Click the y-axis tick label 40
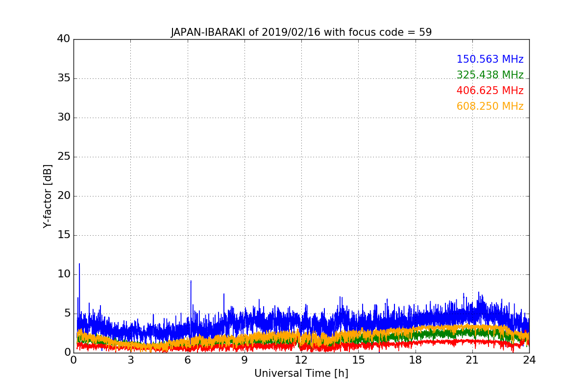The height and width of the screenshot is (392, 588). (63, 39)
